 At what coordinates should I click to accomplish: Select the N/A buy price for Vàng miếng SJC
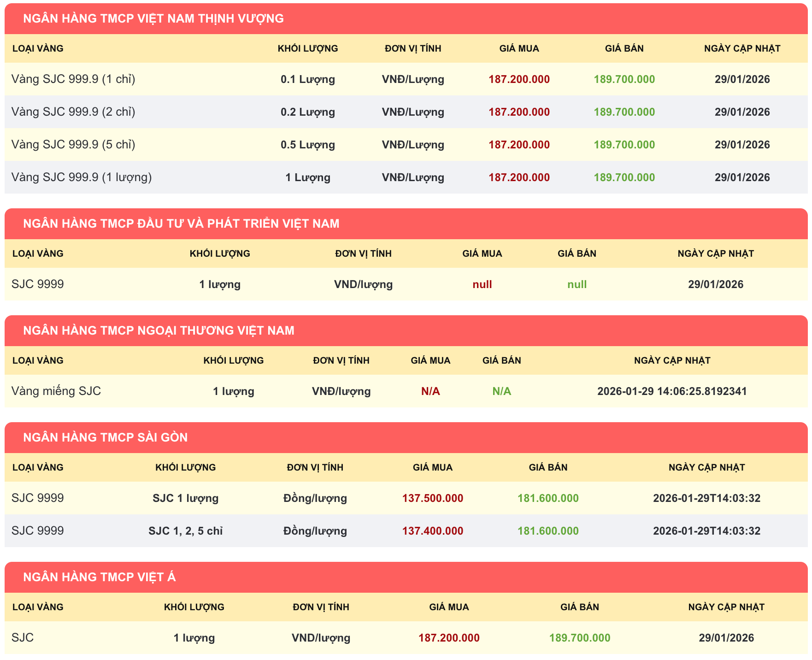click(x=430, y=391)
